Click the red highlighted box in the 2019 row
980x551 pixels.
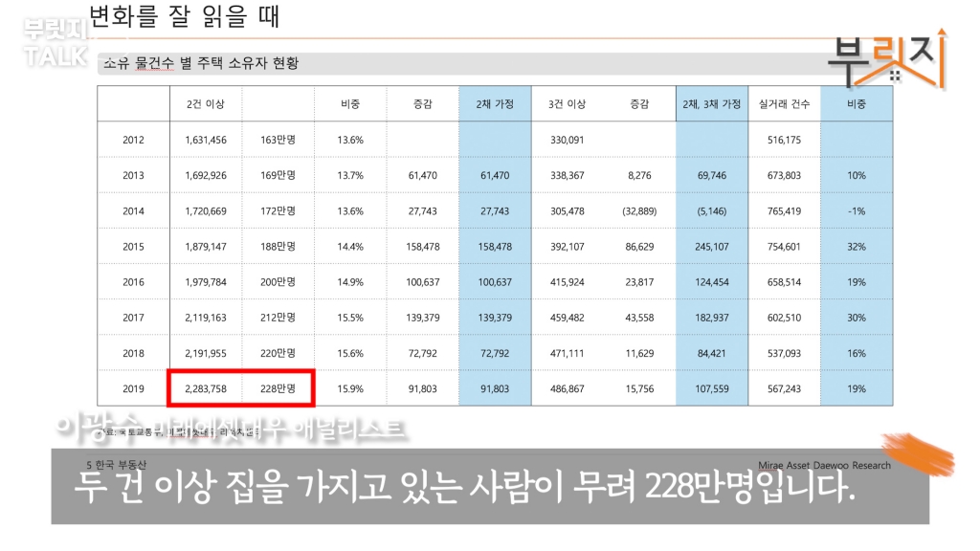tap(240, 388)
